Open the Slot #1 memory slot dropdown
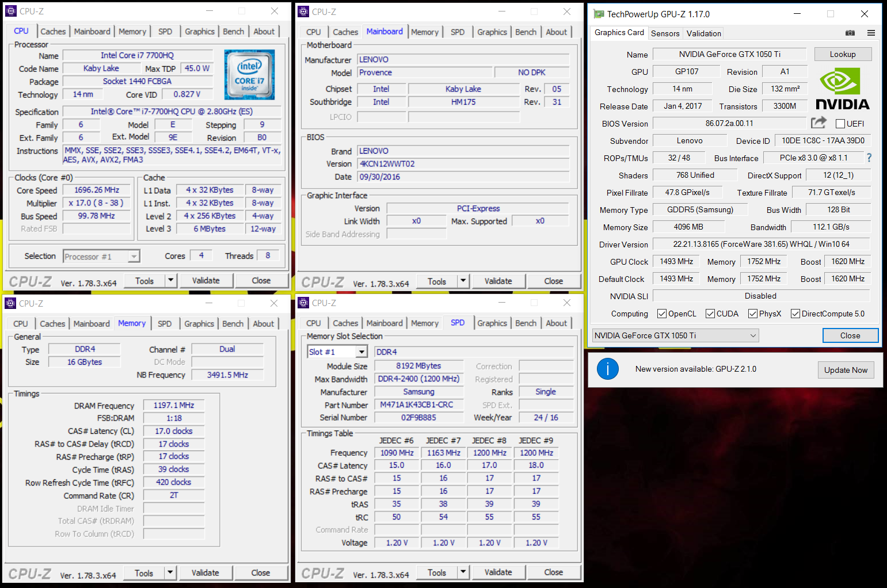887x588 pixels. [338, 352]
